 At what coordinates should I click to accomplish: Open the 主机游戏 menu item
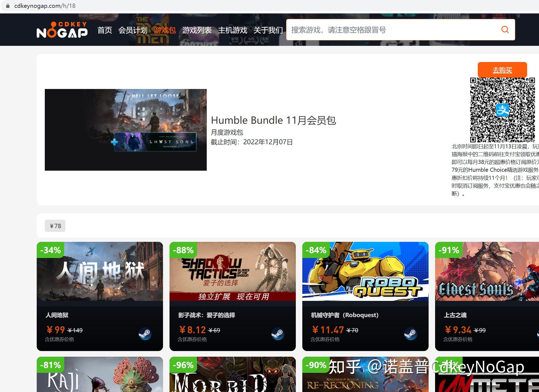232,30
